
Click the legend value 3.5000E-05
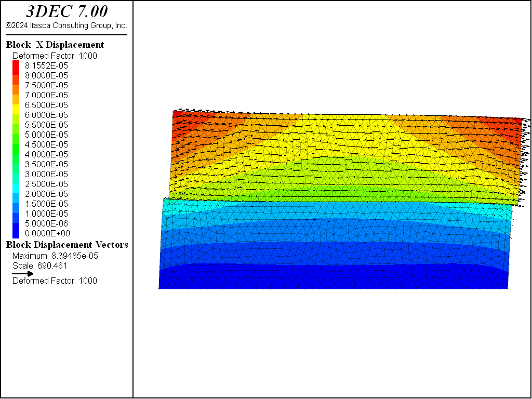point(46,164)
